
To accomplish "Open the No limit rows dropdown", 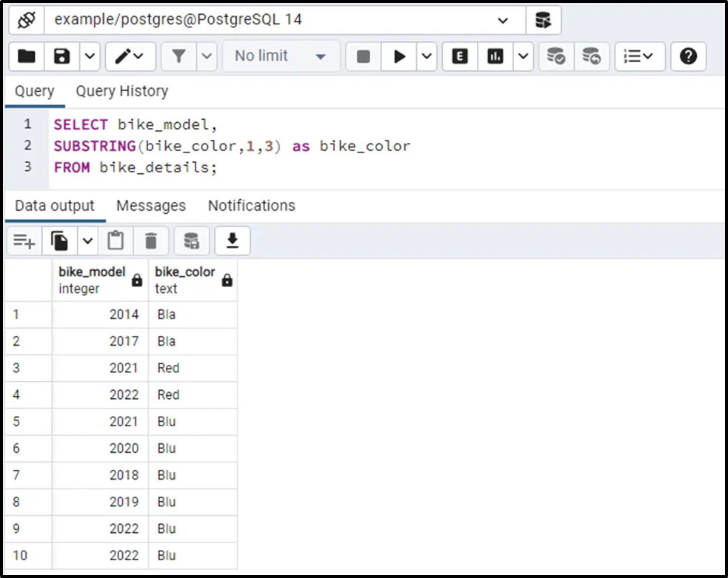I will coord(280,56).
